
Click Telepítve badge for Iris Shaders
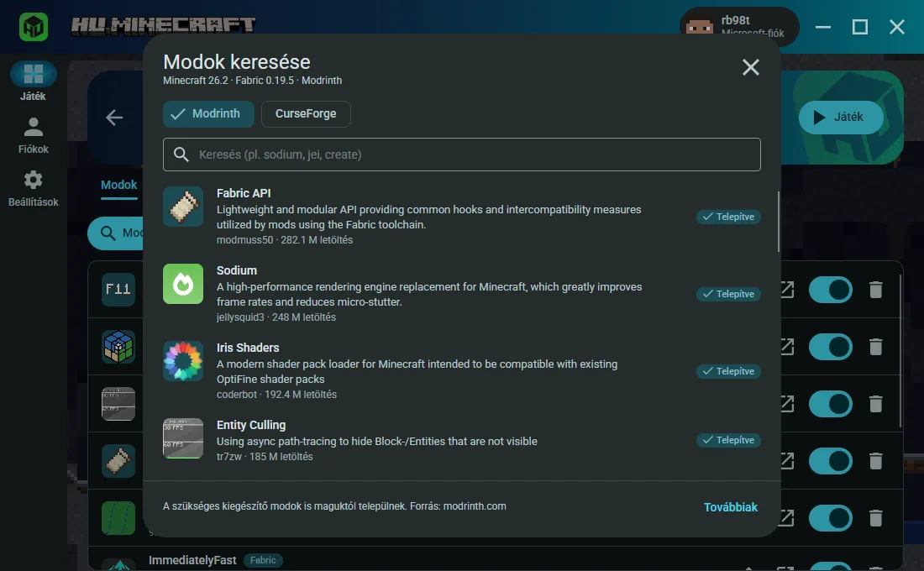point(728,371)
